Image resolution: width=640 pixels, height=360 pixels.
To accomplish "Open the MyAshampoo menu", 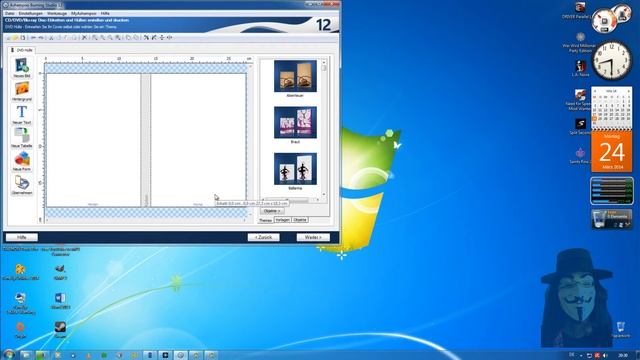I will 84,13.
